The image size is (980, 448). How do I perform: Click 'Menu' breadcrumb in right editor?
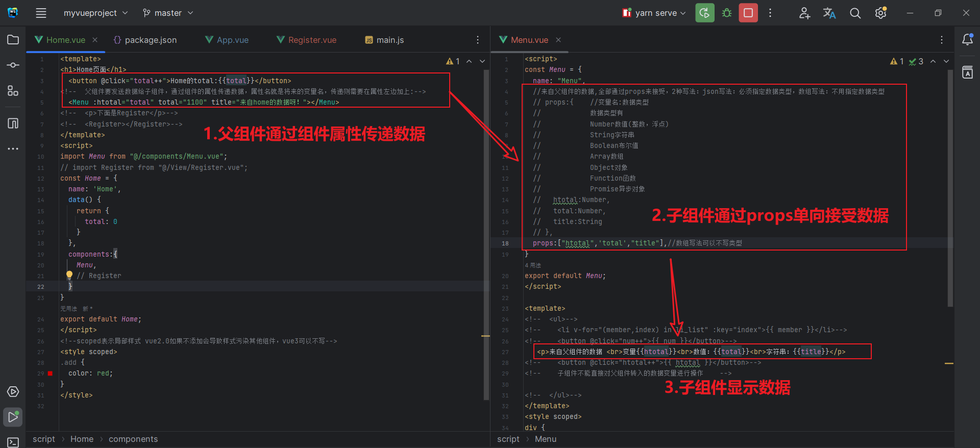(x=546, y=439)
